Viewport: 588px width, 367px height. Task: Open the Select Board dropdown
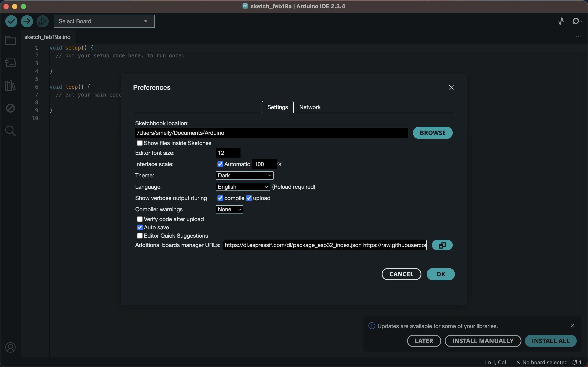click(104, 21)
